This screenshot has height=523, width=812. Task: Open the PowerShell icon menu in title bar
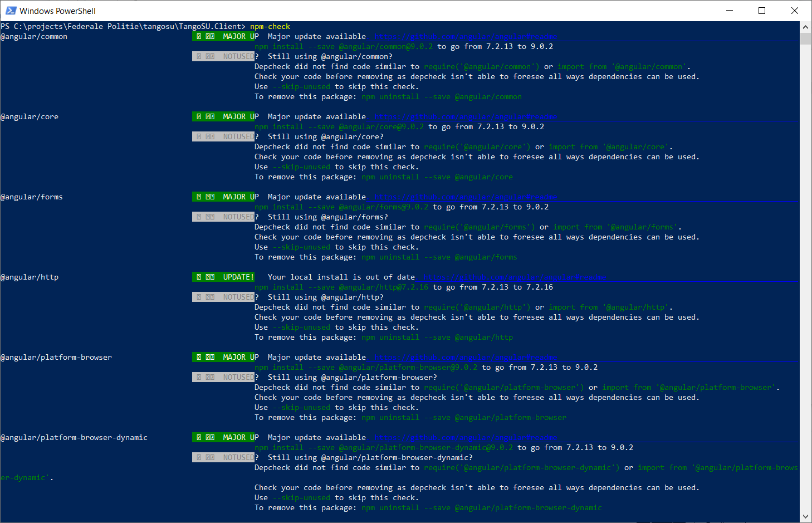(11, 11)
